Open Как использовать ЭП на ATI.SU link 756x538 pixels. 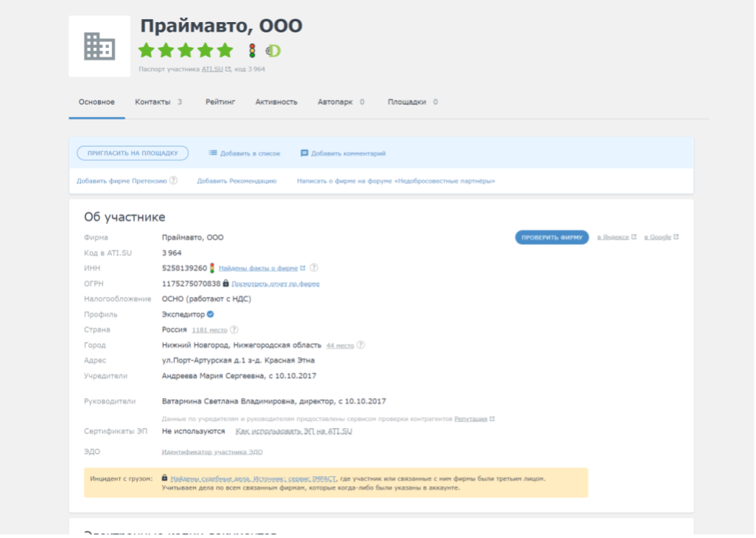pyautogui.click(x=293, y=431)
